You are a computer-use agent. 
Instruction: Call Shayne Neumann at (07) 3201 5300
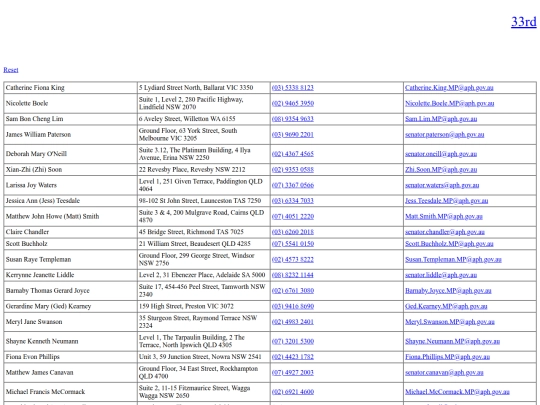tap(292, 342)
